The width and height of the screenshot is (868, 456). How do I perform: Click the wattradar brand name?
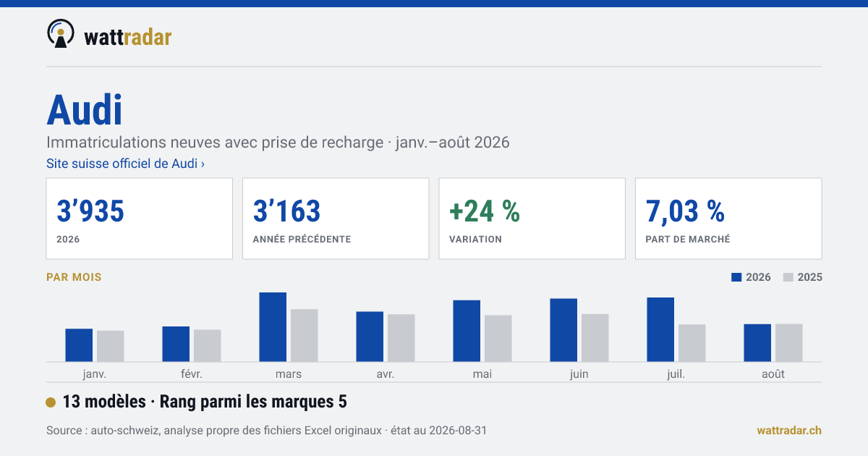coord(128,36)
